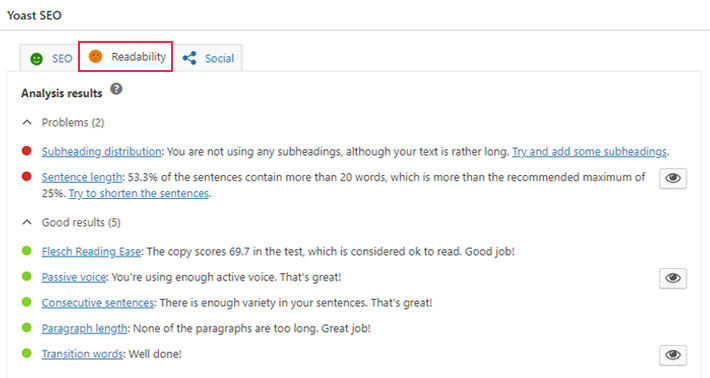
Task: Toggle eye highlight for Transition words
Action: click(673, 354)
